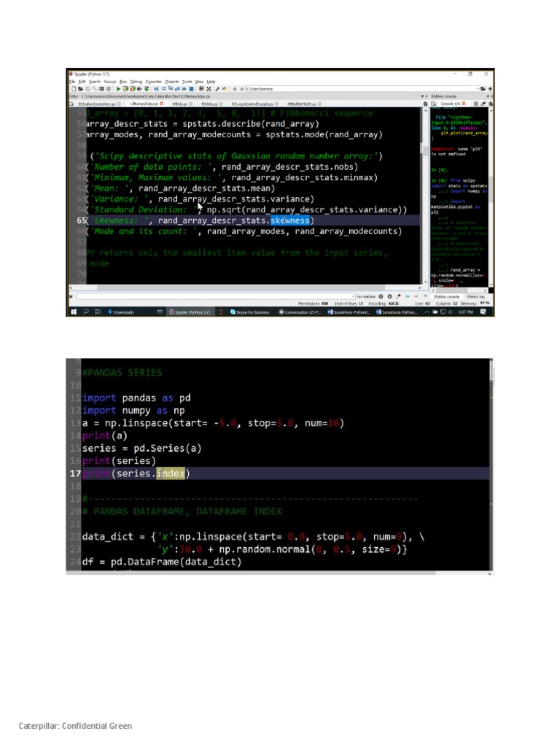Screen dimensions: 560x747
Task: Close the 12NumpyScipy.py editor tab
Action: (x=161, y=104)
